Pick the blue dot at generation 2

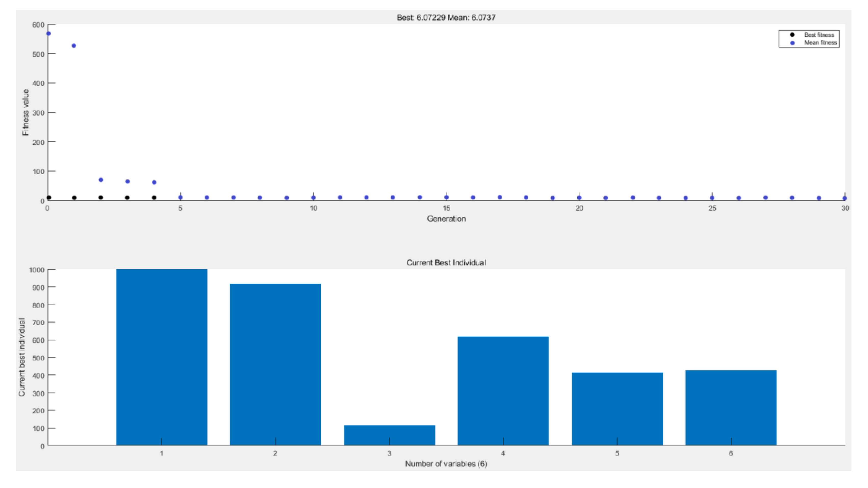click(x=101, y=180)
